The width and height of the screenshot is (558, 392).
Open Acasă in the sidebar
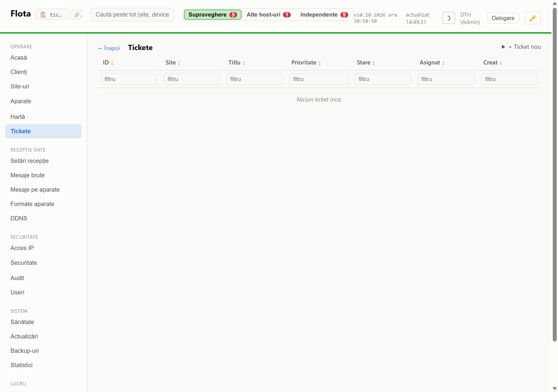click(43, 58)
